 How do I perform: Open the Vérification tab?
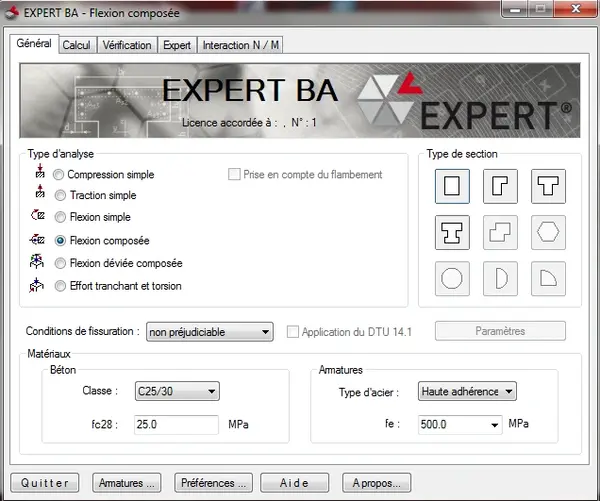127,45
